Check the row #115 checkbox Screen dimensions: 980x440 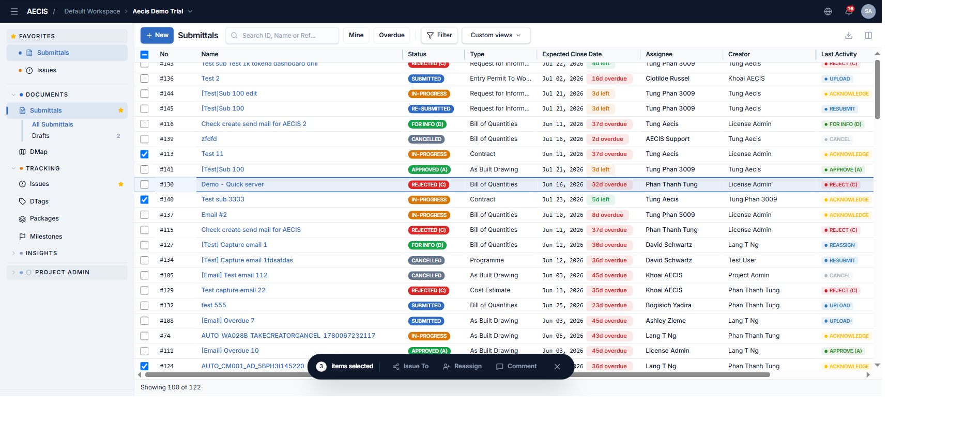pyautogui.click(x=145, y=230)
